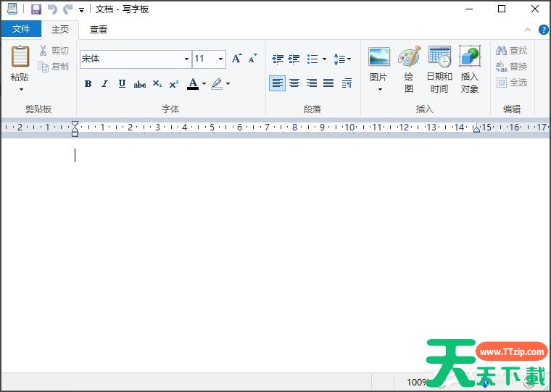
Task: Click the superscript button
Action: (x=174, y=84)
